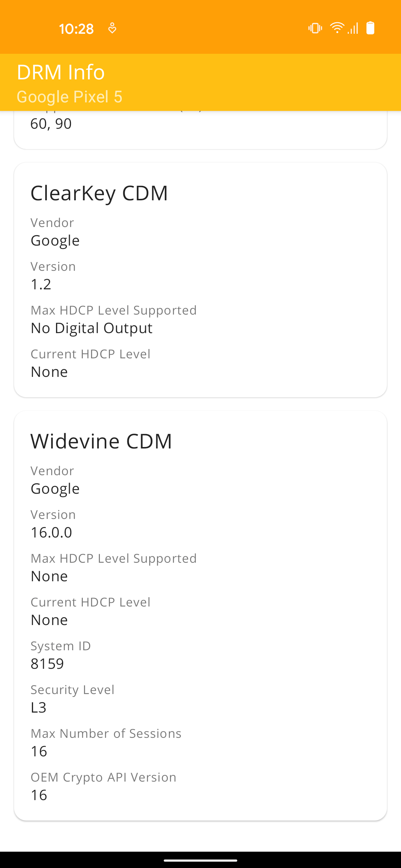Tap the System ID value 8159
This screenshot has width=401, height=868.
click(x=47, y=664)
